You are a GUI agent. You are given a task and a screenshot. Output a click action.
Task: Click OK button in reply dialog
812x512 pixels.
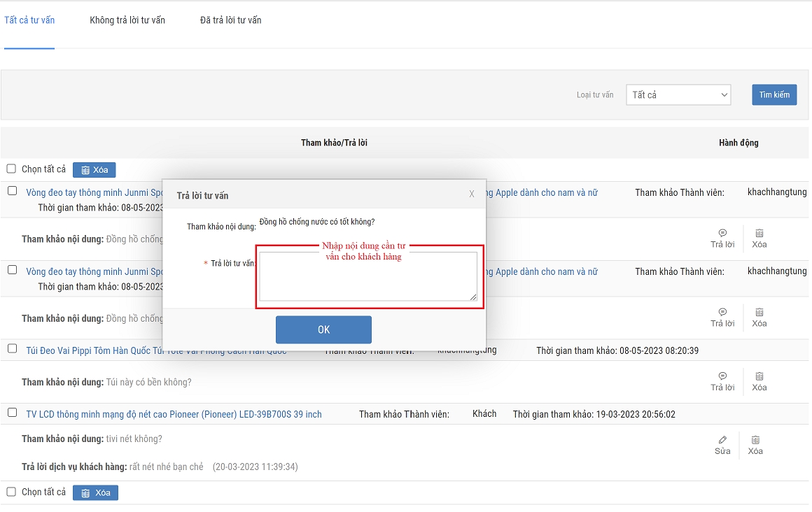pyautogui.click(x=323, y=329)
